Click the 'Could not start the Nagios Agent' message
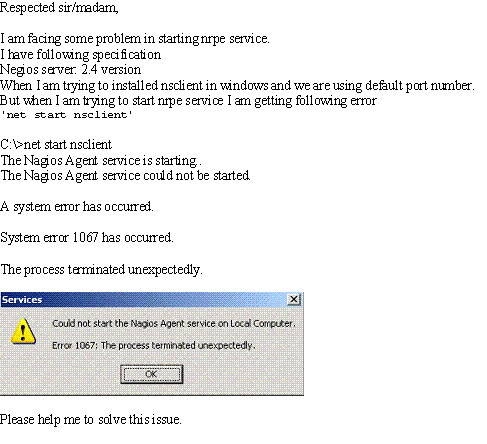Image resolution: width=487 pixels, height=444 pixels. [x=174, y=323]
